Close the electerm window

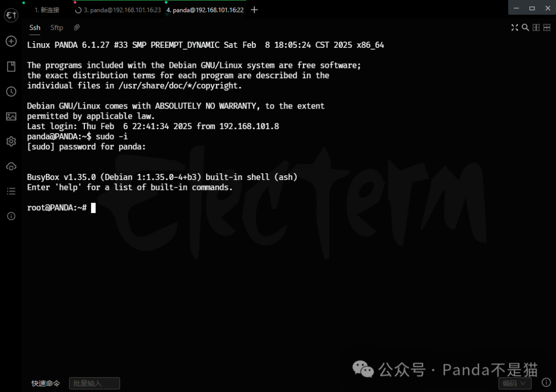(x=547, y=8)
